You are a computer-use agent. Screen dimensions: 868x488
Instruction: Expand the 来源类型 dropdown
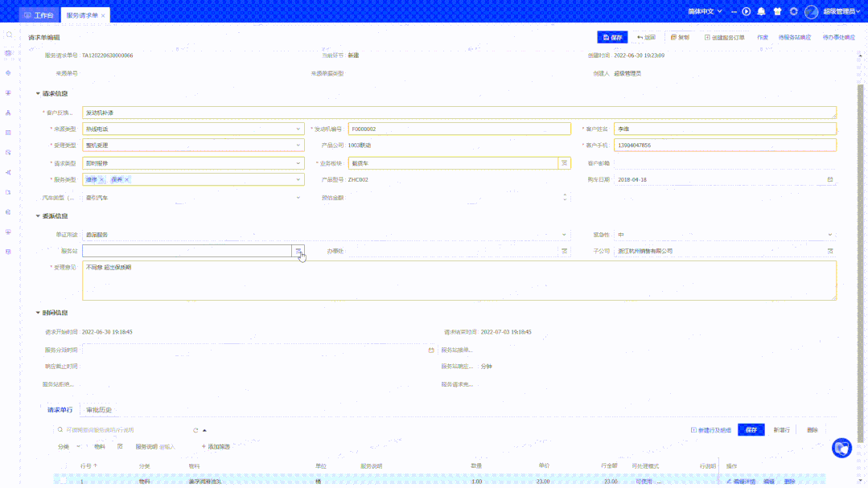pos(299,129)
